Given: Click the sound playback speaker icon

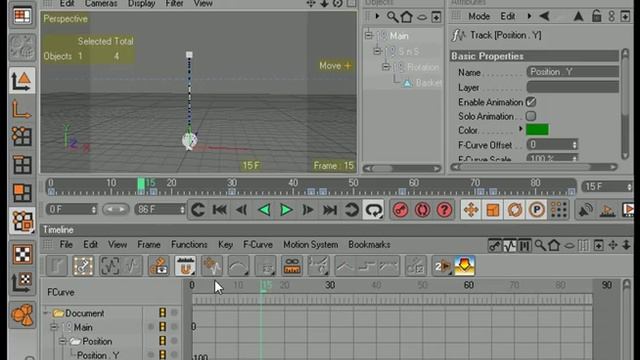Looking at the screenshot, I should [586, 210].
